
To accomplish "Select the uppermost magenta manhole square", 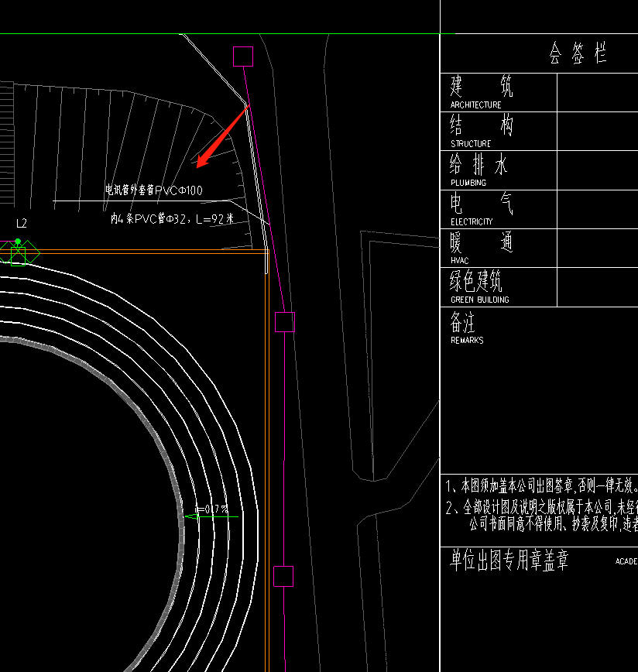I will pos(243,57).
